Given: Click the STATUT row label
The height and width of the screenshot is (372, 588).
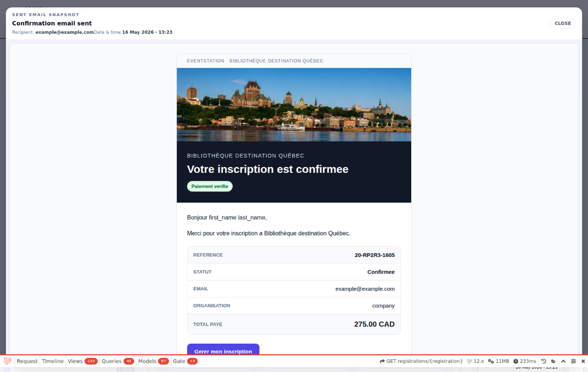Looking at the screenshot, I should coord(202,272).
